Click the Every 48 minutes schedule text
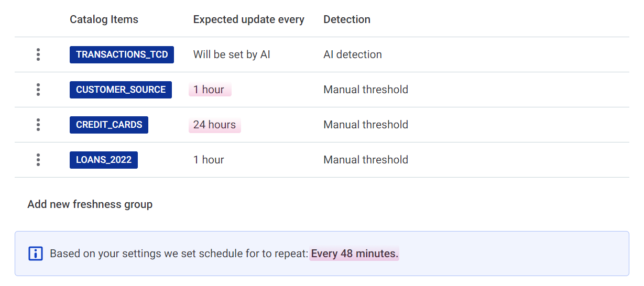This screenshot has height=286, width=644. point(354,254)
